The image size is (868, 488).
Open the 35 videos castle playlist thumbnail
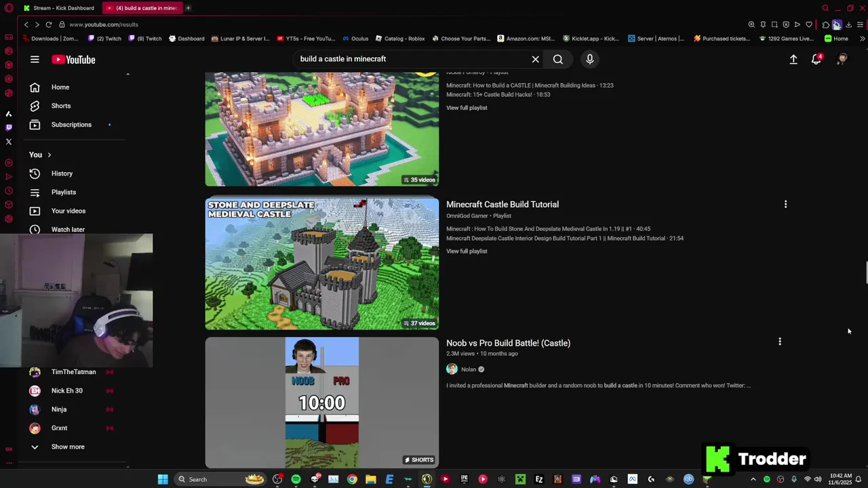pos(322,129)
